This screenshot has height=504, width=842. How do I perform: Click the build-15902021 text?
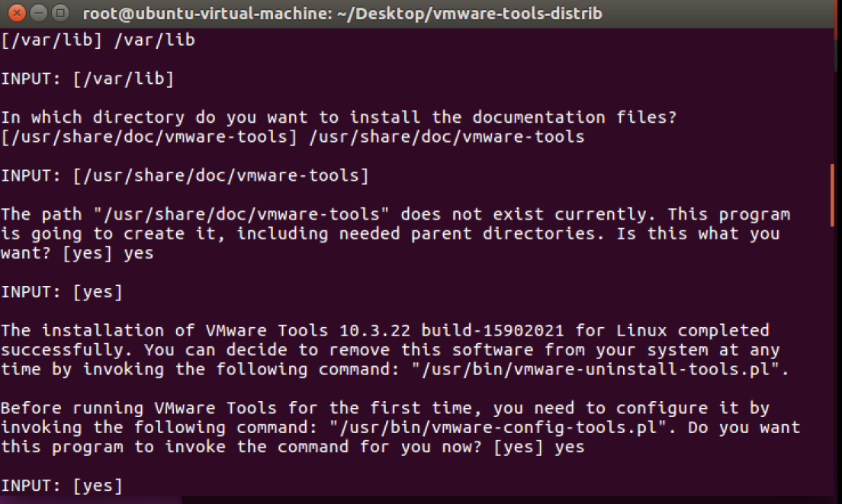coord(493,330)
